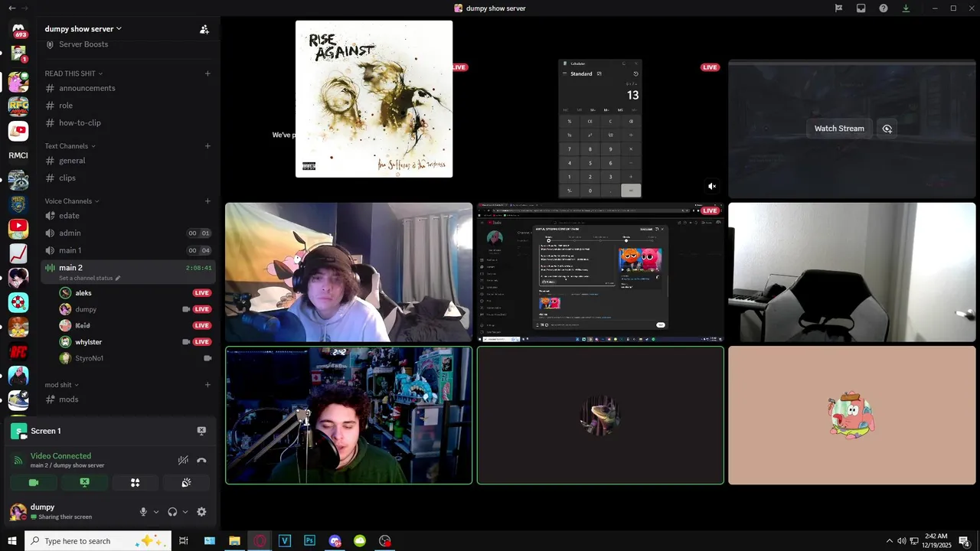This screenshot has width=980, height=551.
Task: Toggle screen share button in voice panel
Action: 85,483
